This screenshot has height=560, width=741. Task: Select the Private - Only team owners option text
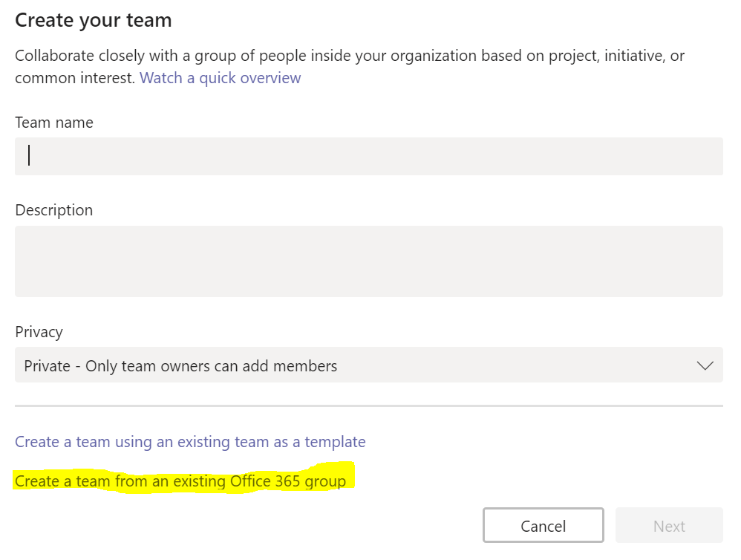(x=180, y=366)
